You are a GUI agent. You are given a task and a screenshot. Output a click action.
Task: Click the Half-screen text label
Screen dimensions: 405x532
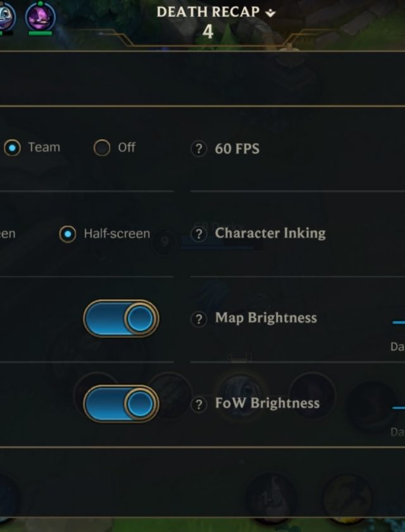(x=117, y=234)
